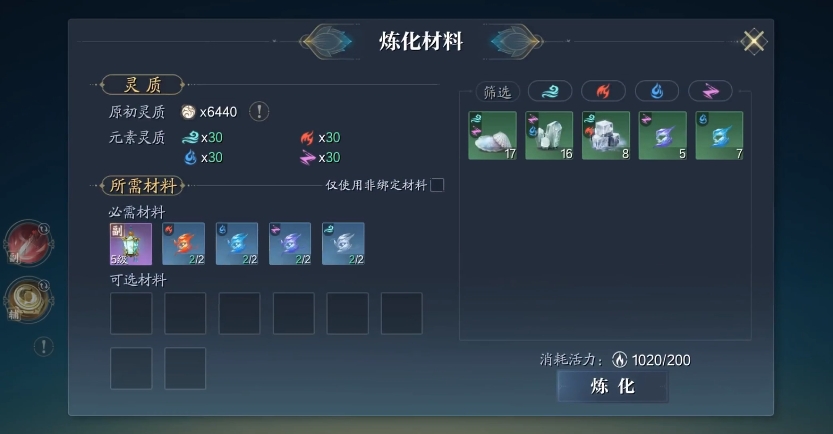Screen dimensions: 833x434
Task: Select the red 副 skill icon
Action: 29,243
